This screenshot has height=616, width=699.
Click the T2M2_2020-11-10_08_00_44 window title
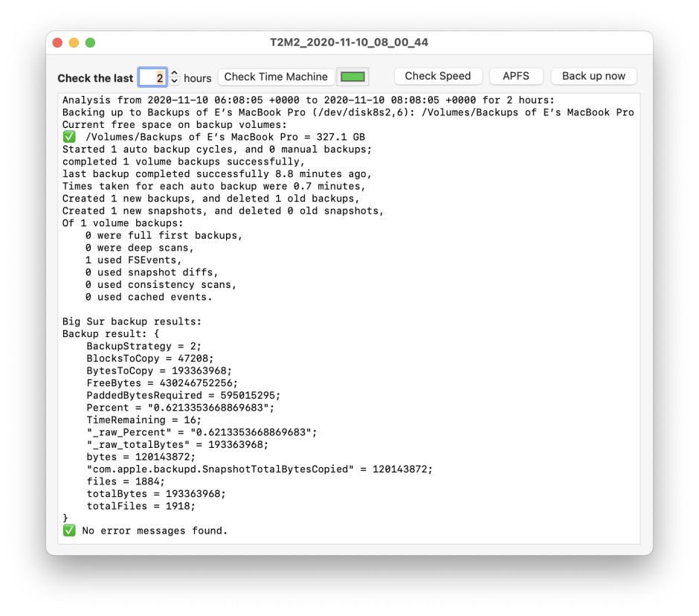[349, 42]
